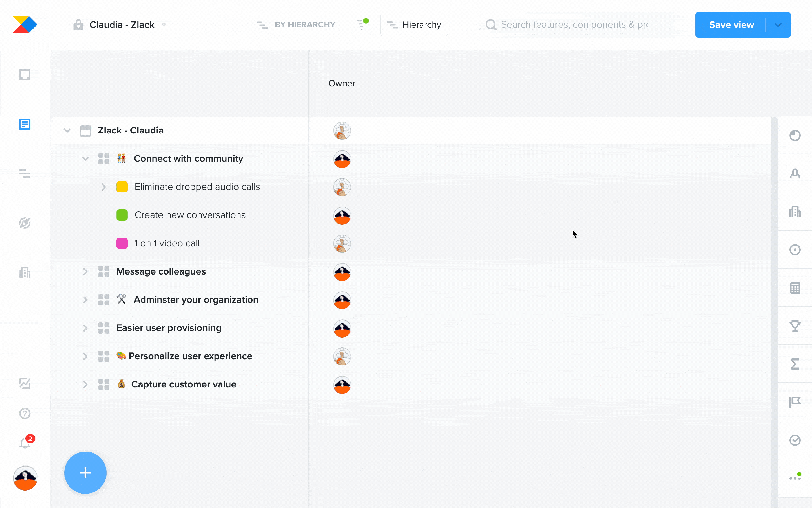Open the analytics chart icon in sidebar
The width and height of the screenshot is (812, 508).
pos(25,383)
